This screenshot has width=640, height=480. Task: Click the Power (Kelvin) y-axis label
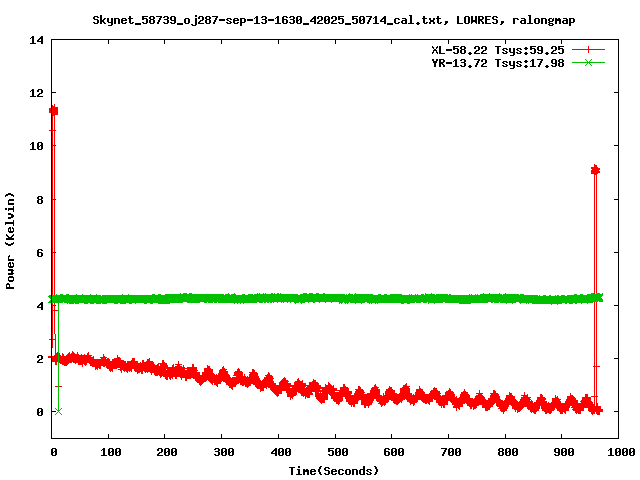[10, 241]
